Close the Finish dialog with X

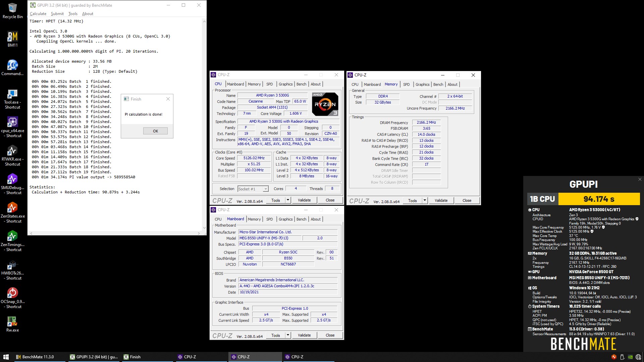168,99
